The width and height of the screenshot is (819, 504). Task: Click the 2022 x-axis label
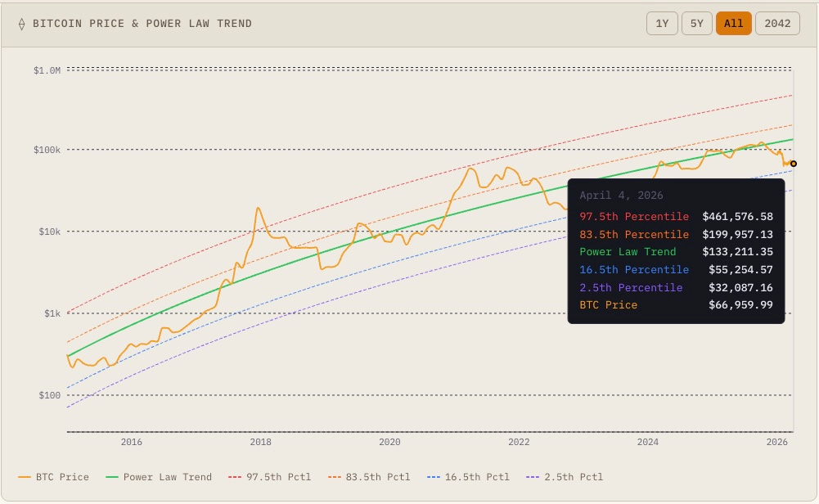(519, 442)
